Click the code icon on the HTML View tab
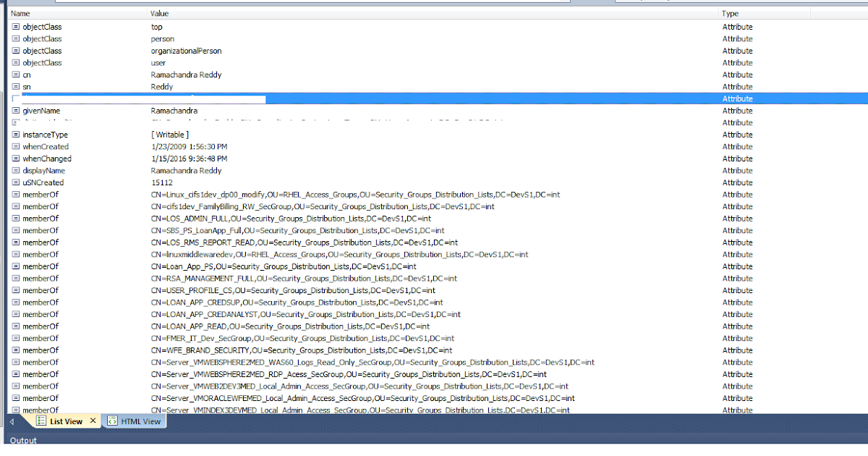The image size is (868, 456). [x=112, y=421]
